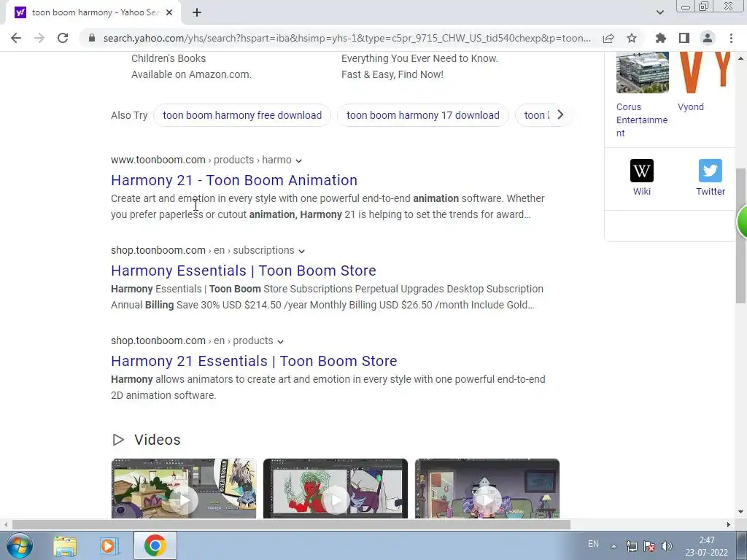The image size is (747, 560).
Task: Open the Vyond related link
Action: tap(690, 106)
